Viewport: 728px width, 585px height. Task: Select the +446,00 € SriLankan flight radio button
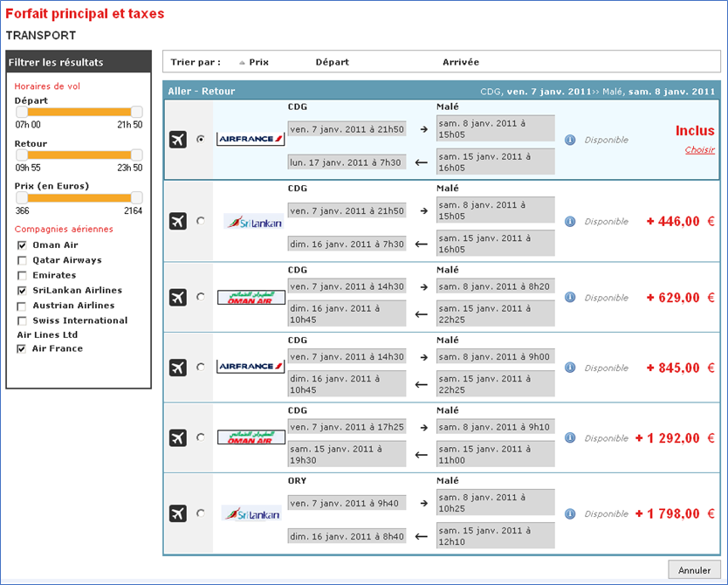201,222
